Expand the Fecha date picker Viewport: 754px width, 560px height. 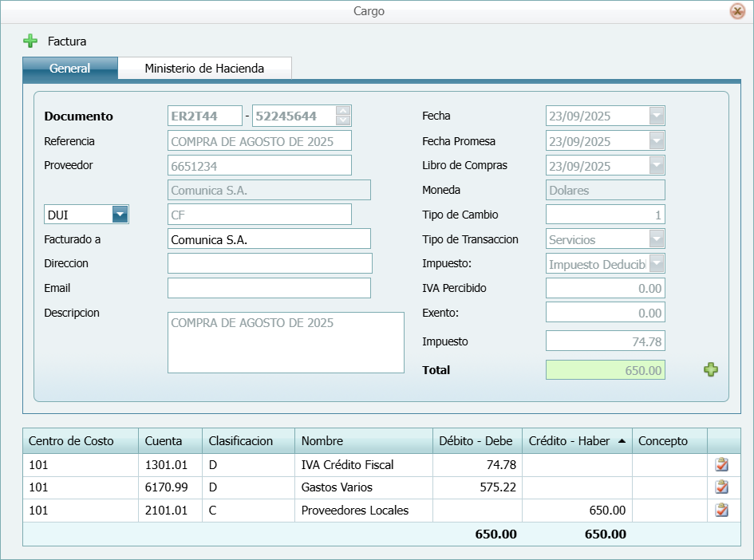click(656, 116)
